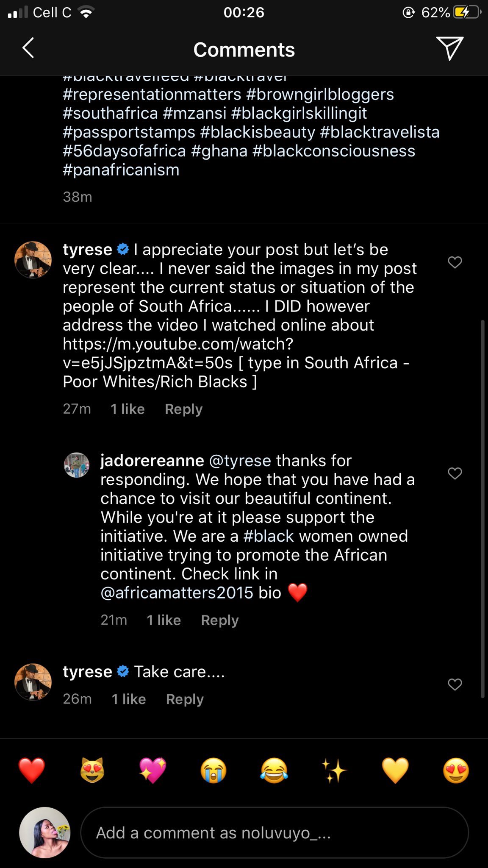This screenshot has height=868, width=488.
Task: Go back using the back arrow
Action: pyautogui.click(x=28, y=48)
